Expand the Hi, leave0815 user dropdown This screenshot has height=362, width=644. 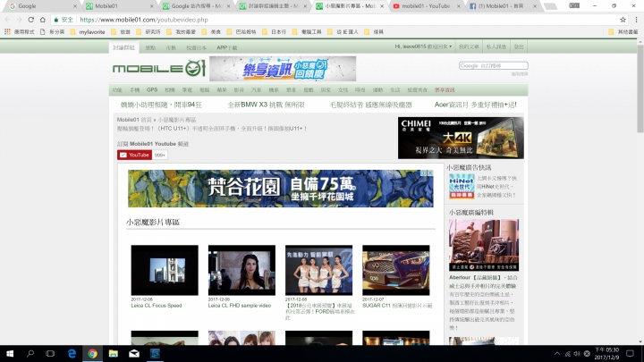[423, 46]
